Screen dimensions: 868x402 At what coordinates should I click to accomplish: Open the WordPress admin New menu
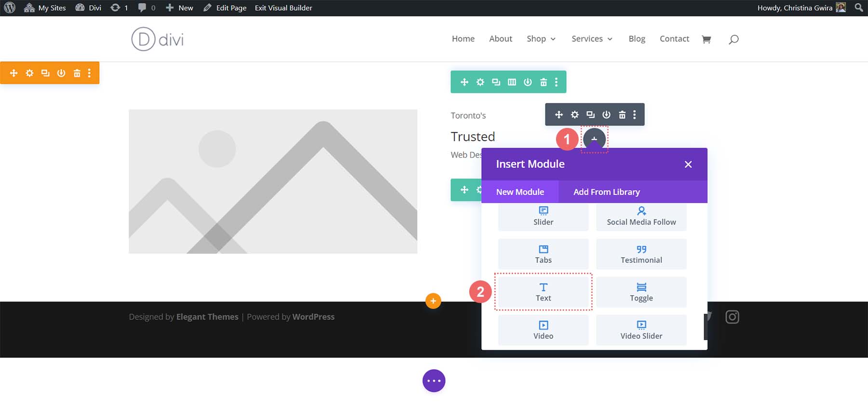(x=179, y=8)
